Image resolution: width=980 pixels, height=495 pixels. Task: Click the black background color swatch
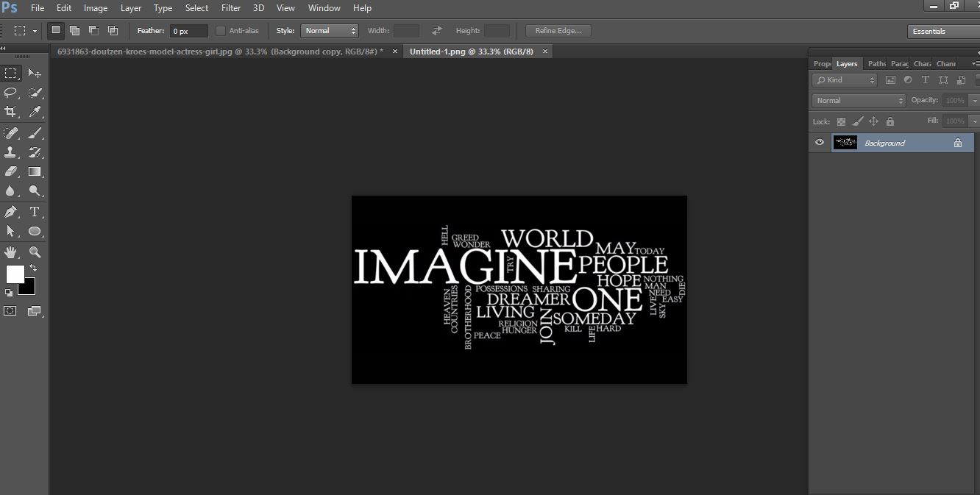[x=26, y=288]
